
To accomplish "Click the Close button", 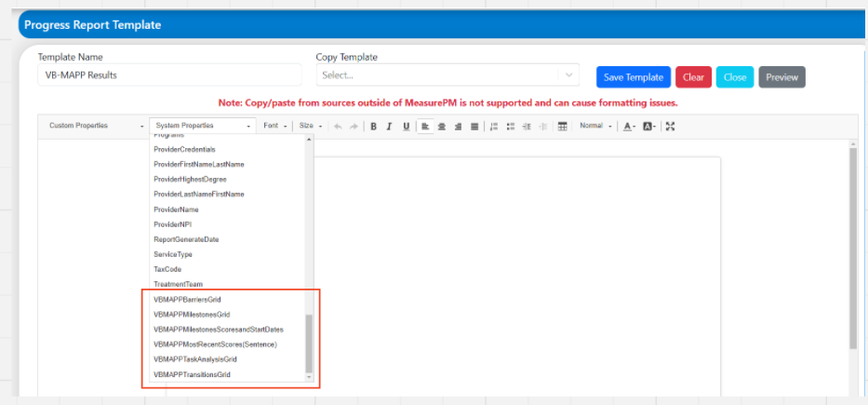I will coord(735,77).
